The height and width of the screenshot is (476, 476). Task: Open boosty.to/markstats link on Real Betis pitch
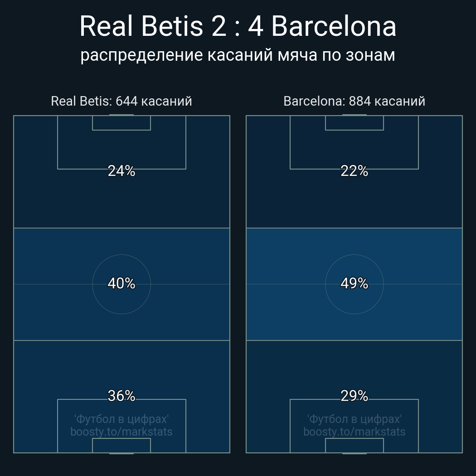coord(121,432)
